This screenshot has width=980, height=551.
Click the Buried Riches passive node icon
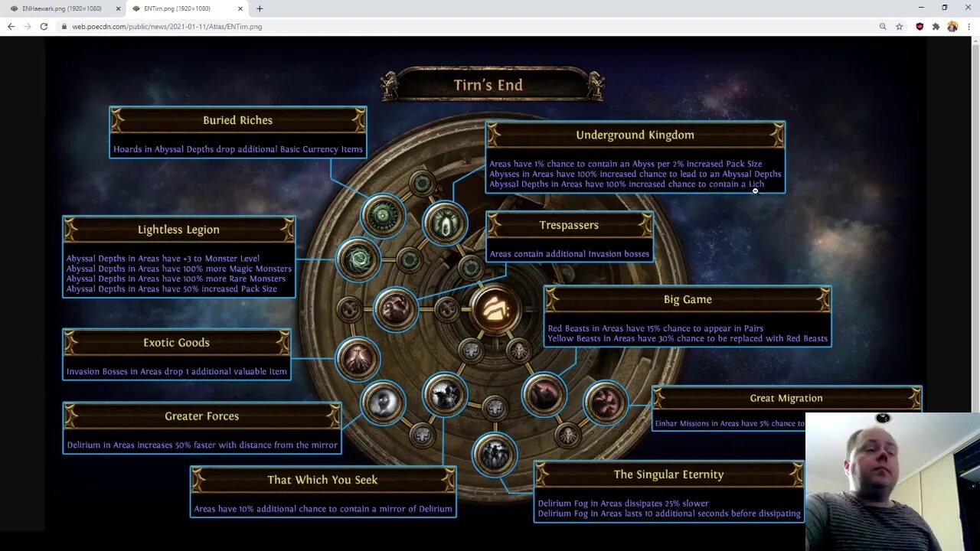pyautogui.click(x=383, y=217)
